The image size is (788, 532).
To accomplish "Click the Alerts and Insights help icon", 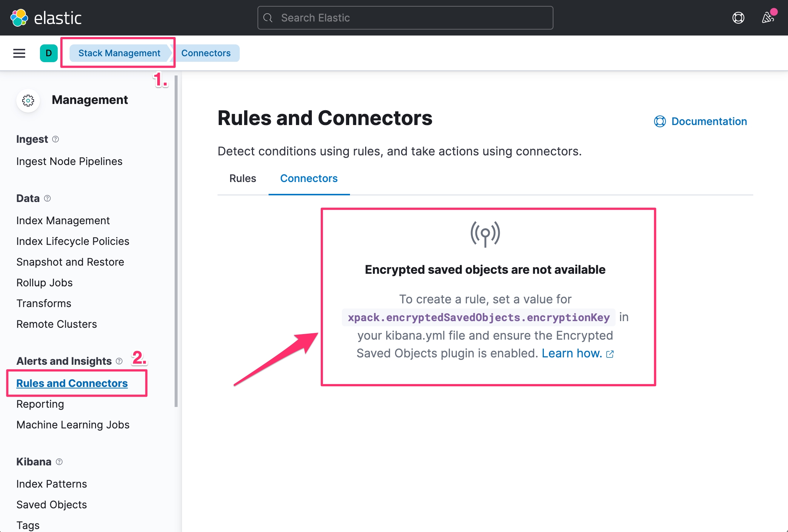I will tap(119, 361).
